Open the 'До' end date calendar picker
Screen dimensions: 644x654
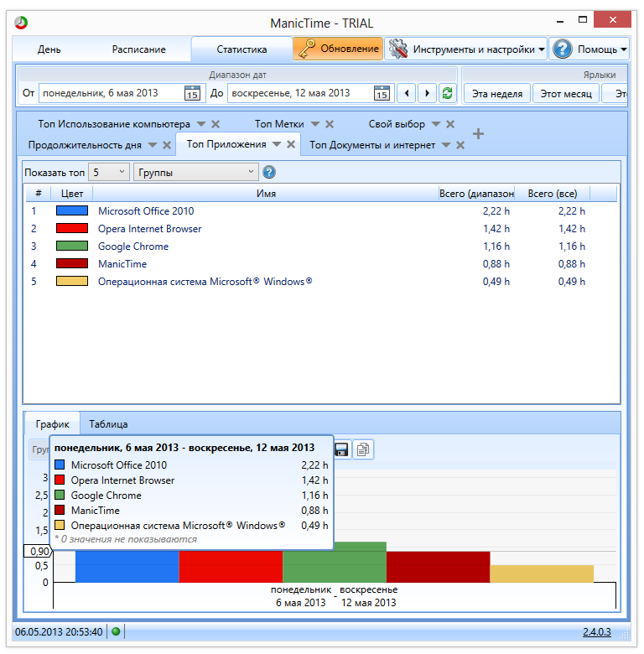(382, 93)
